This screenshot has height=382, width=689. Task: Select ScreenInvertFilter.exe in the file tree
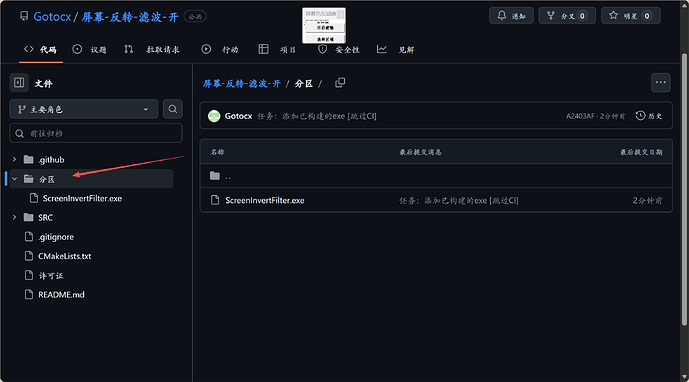click(x=82, y=198)
